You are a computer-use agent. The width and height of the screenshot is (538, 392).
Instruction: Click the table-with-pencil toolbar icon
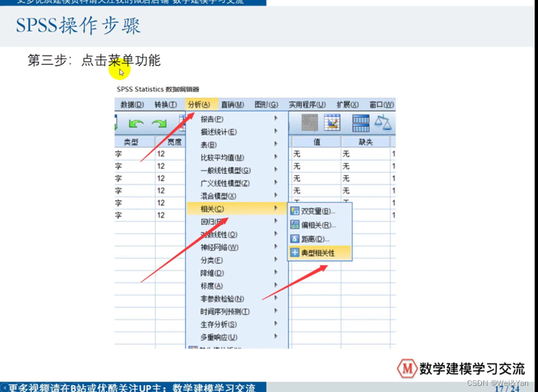click(x=332, y=122)
